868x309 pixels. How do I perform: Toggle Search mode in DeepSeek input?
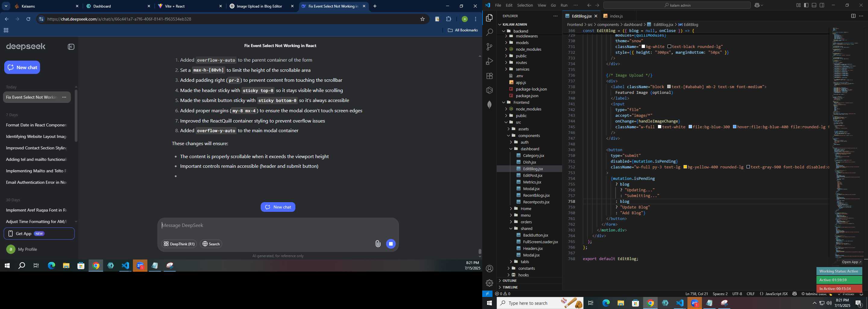tap(211, 244)
